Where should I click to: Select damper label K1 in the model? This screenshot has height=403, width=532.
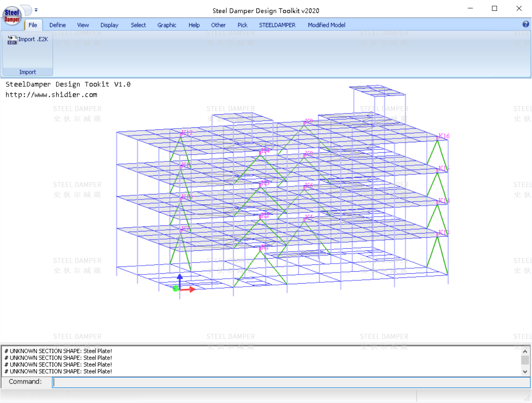coord(265,247)
